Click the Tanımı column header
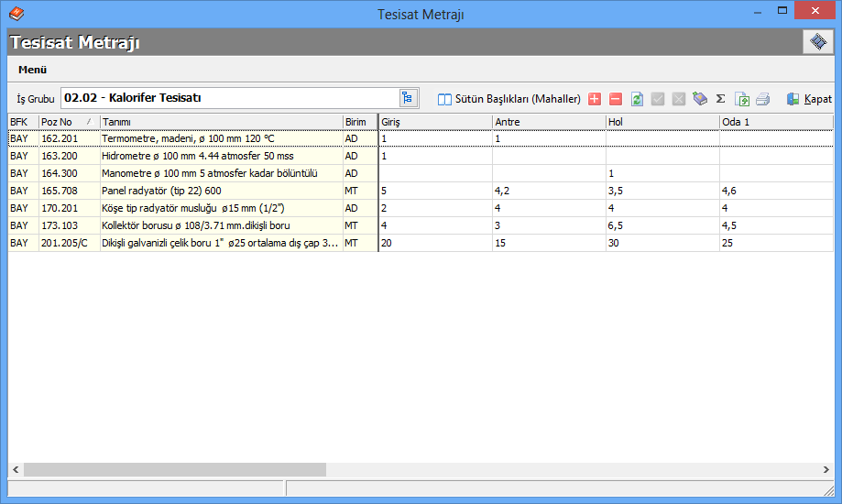This screenshot has width=842, height=504. tap(220, 122)
